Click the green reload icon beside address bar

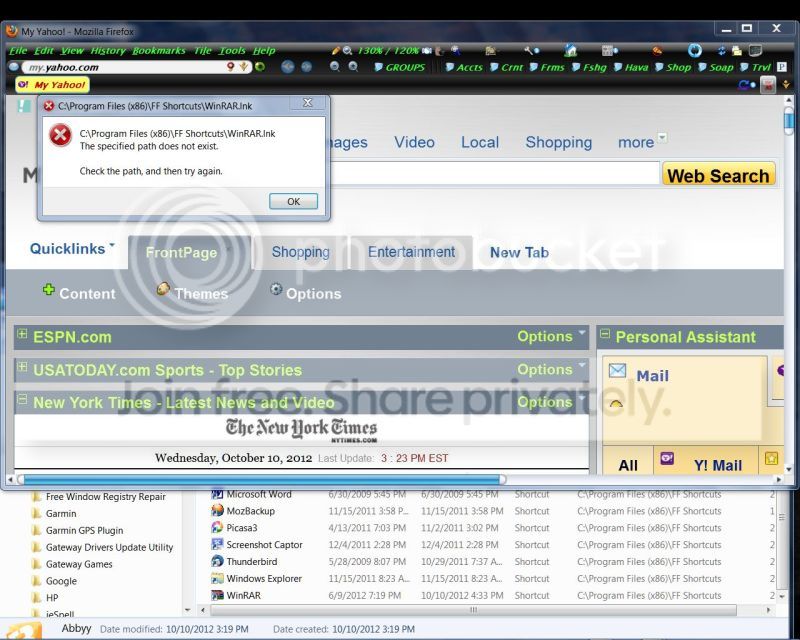click(260, 67)
